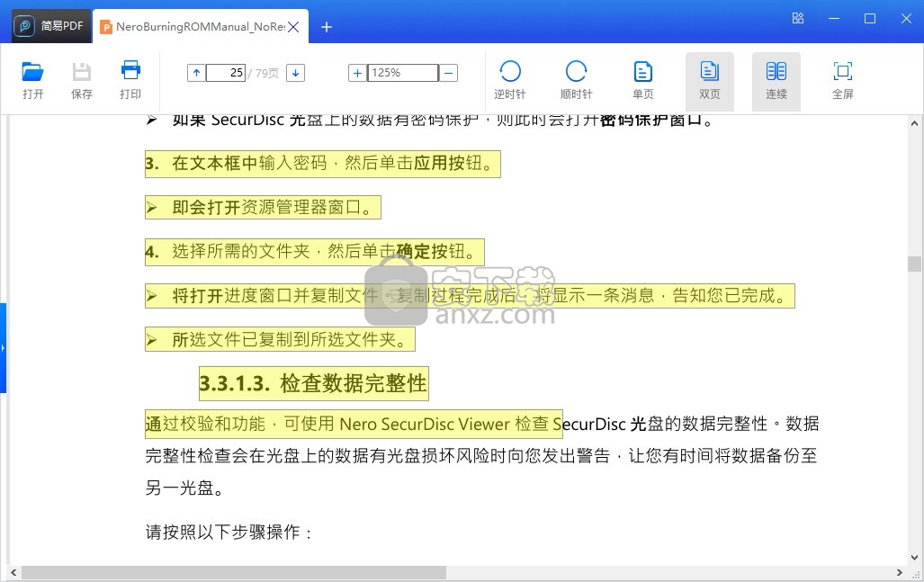Image resolution: width=924 pixels, height=582 pixels.
Task: Click the vertical scrollbar thumb
Action: (914, 264)
